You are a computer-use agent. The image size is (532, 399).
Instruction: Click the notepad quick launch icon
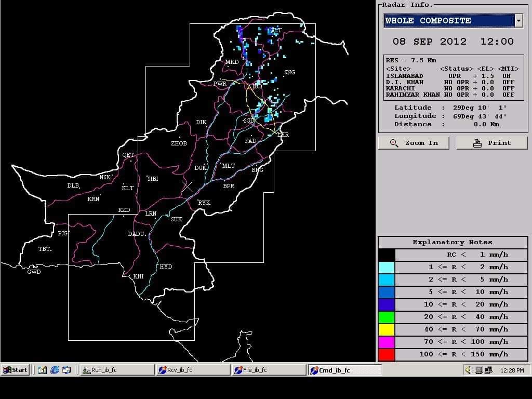42,370
